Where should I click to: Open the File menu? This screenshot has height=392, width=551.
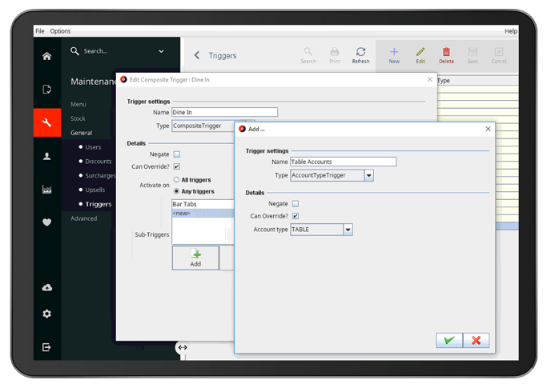(39, 31)
